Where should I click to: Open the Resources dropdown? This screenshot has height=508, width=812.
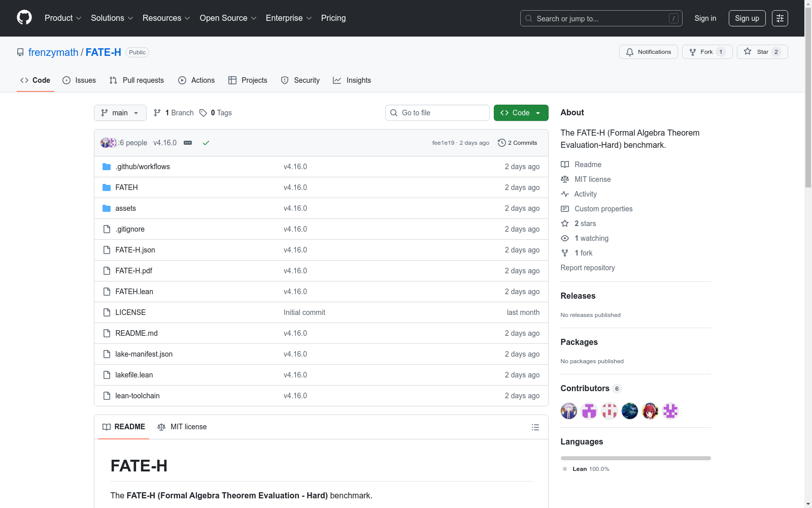pos(166,18)
